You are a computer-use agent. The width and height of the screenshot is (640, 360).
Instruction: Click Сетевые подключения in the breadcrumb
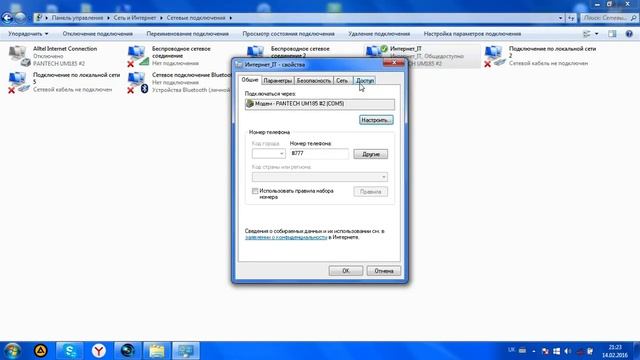click(196, 18)
